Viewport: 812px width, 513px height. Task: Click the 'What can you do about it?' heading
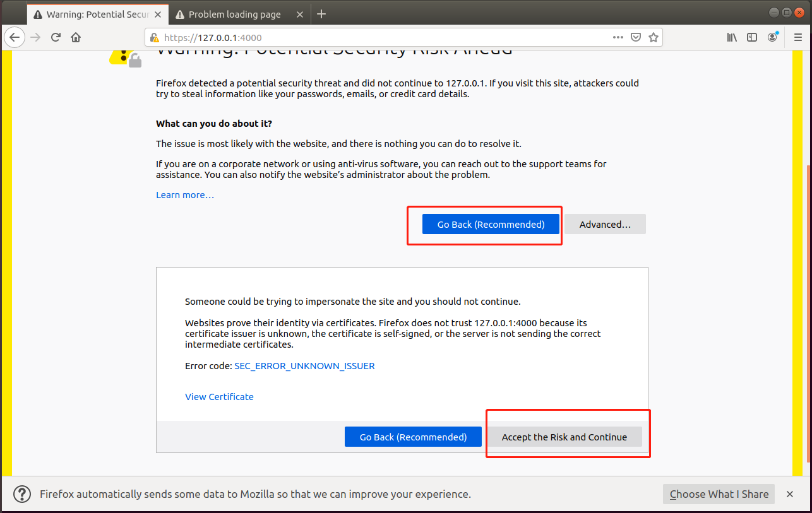[x=214, y=124]
